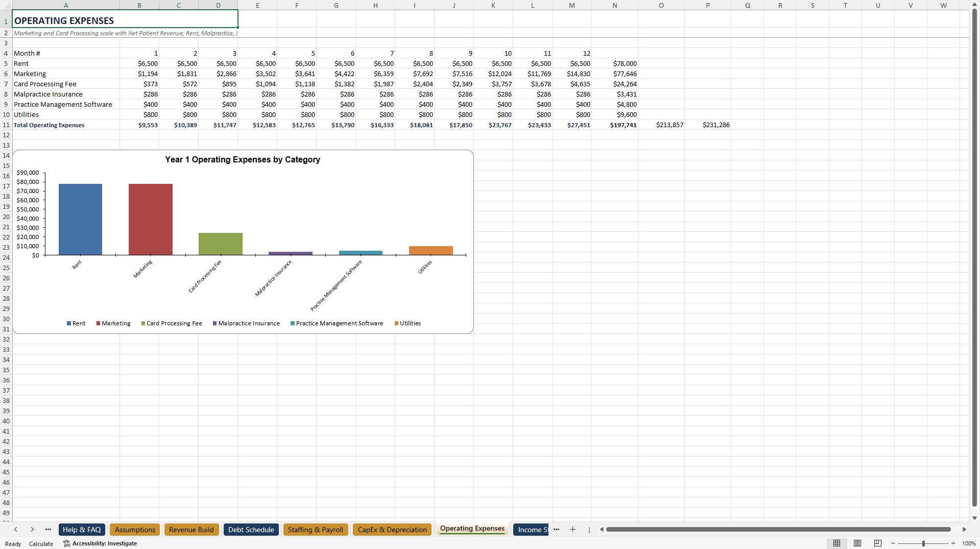Select the orange Utilities bar
980x549 pixels.
[431, 250]
